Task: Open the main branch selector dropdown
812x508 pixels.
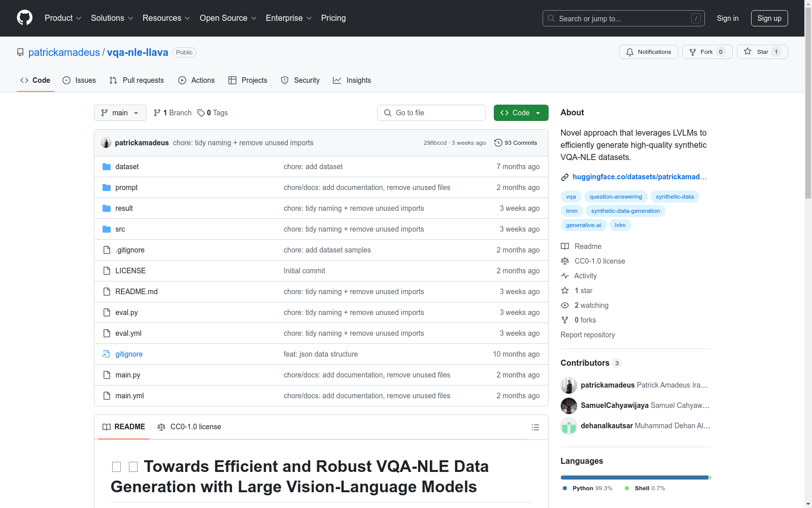Action: [120, 113]
